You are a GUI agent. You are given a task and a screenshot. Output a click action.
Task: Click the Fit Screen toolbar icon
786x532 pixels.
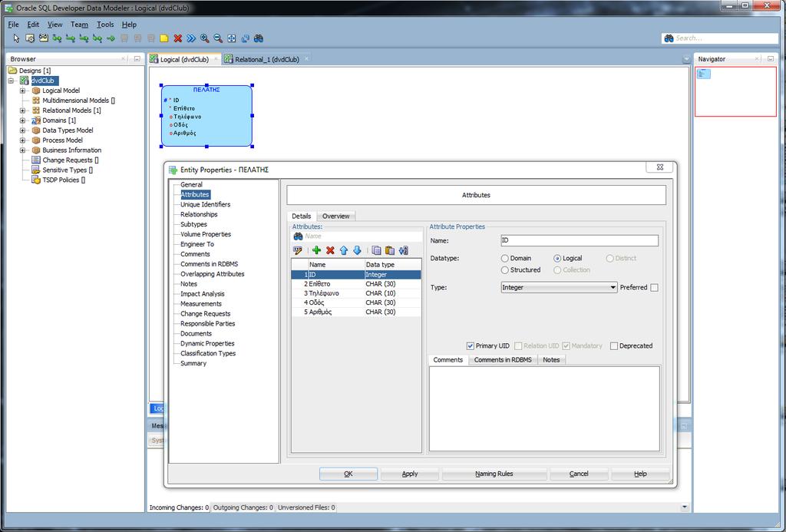click(232, 38)
